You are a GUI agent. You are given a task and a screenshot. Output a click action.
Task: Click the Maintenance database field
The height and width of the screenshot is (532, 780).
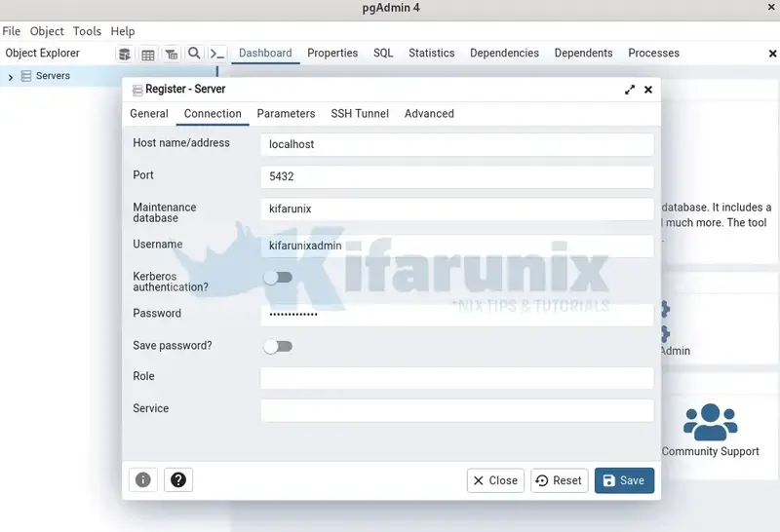[x=457, y=209]
